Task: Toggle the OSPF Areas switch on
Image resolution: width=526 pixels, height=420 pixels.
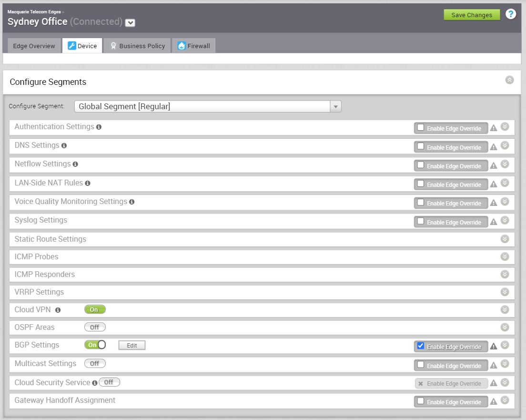Action: (95, 327)
